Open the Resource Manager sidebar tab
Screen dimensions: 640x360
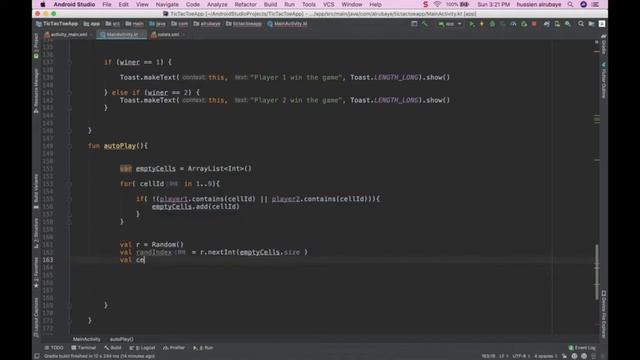36,90
